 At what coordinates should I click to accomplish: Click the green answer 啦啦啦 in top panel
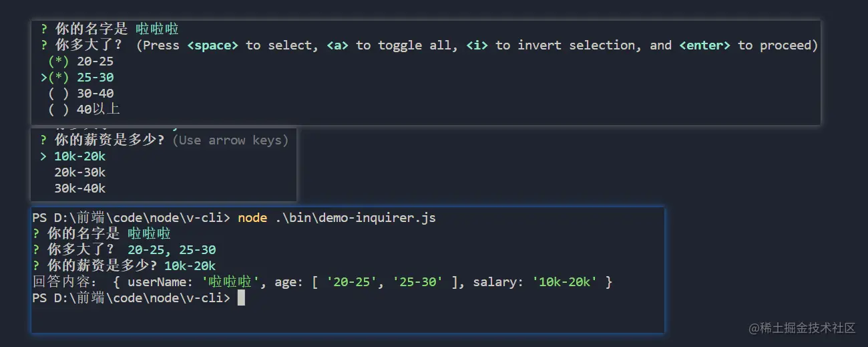pyautogui.click(x=157, y=29)
